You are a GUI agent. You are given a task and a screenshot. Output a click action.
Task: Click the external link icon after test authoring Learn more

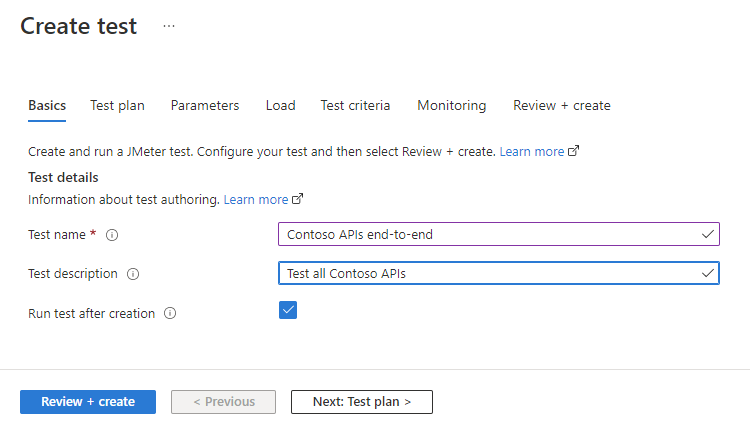297,200
